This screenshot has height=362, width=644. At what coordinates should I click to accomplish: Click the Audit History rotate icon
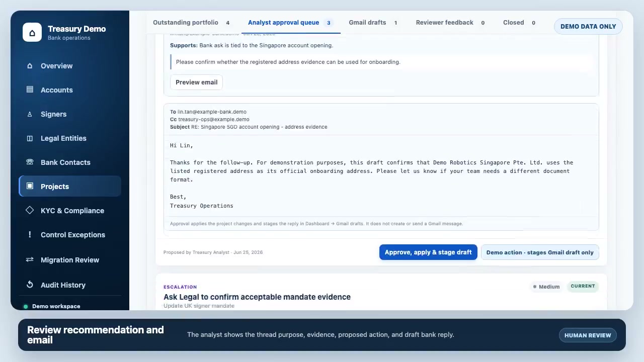click(x=30, y=285)
